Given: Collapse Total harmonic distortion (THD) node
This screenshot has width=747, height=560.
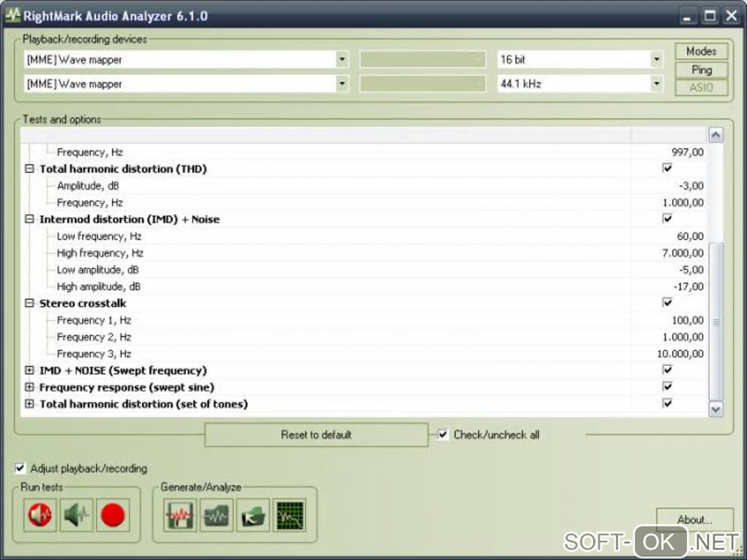Looking at the screenshot, I should point(29,168).
